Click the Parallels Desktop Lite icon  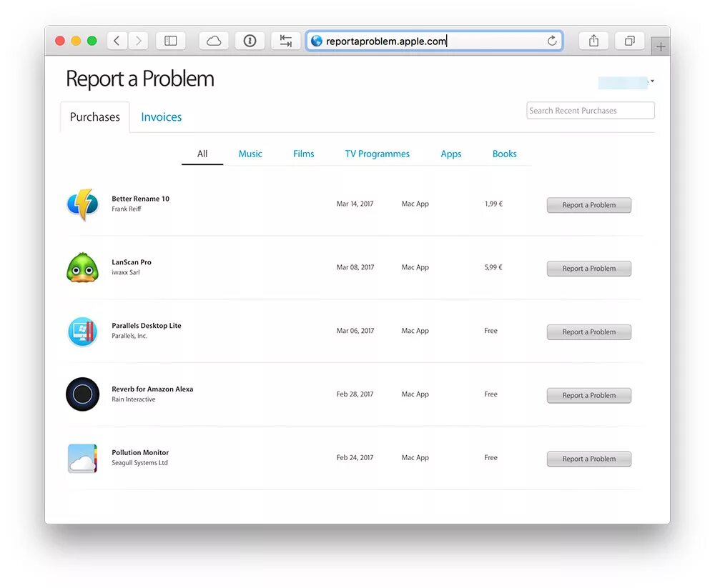(x=82, y=332)
